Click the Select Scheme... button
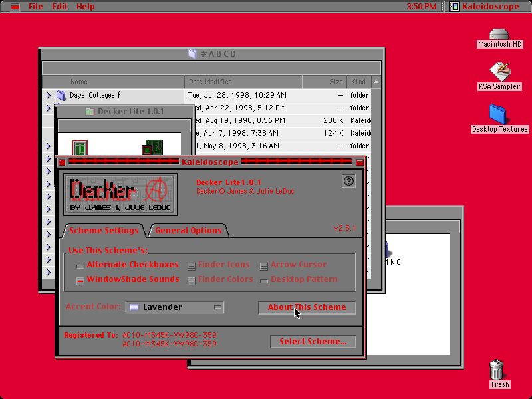Screen dimensions: 532x399 click(313, 342)
